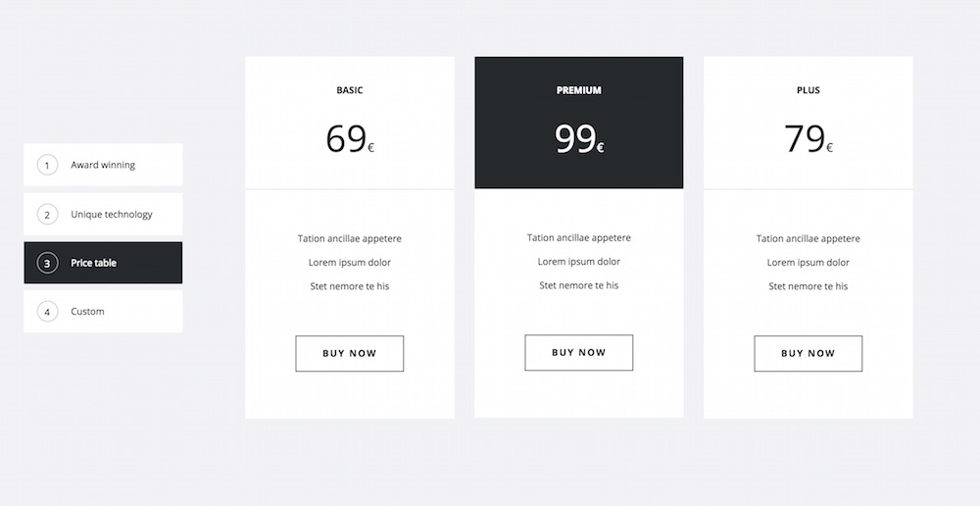Viewport: 980px width, 506px height.
Task: Click the number 2 circle icon
Action: point(47,214)
